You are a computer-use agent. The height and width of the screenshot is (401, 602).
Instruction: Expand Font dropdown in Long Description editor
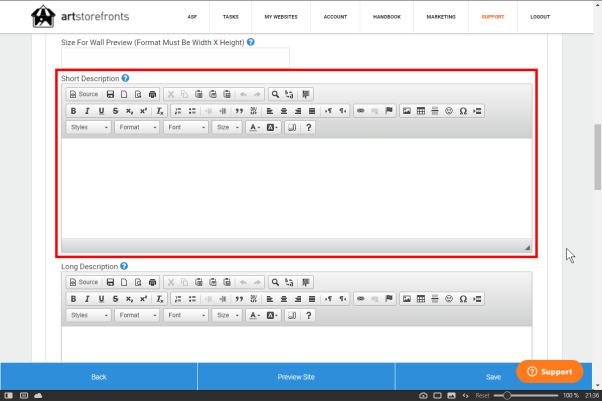186,315
